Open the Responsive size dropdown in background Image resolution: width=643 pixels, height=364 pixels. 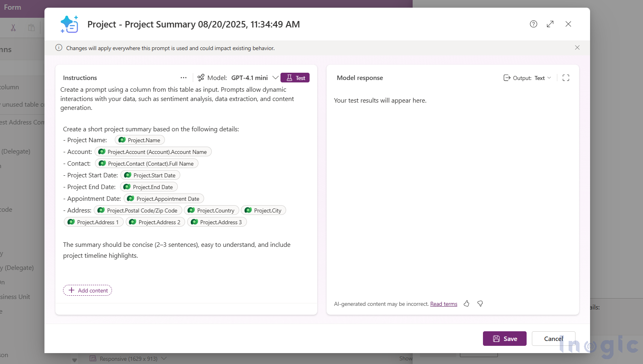(x=129, y=359)
